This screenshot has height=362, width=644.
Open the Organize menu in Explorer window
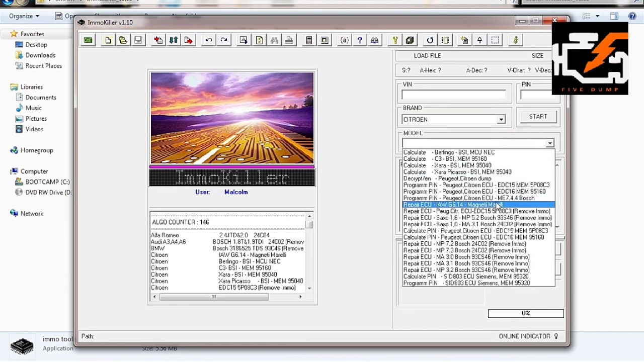(24, 16)
